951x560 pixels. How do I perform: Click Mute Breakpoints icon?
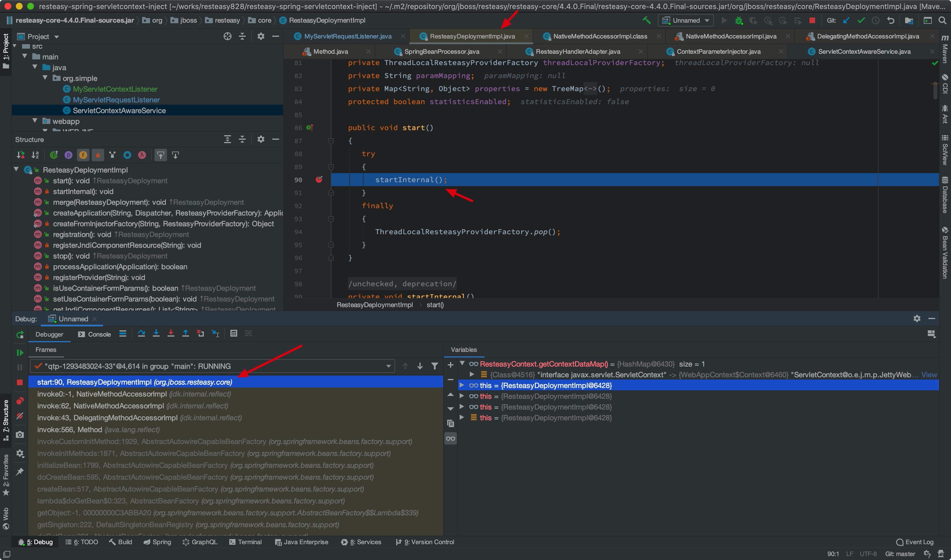20,416
